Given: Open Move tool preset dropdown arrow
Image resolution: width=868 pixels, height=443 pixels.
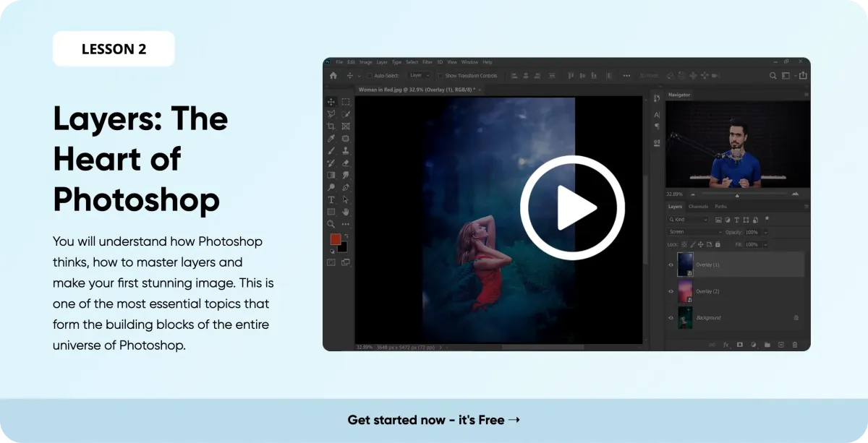Looking at the screenshot, I should point(359,76).
